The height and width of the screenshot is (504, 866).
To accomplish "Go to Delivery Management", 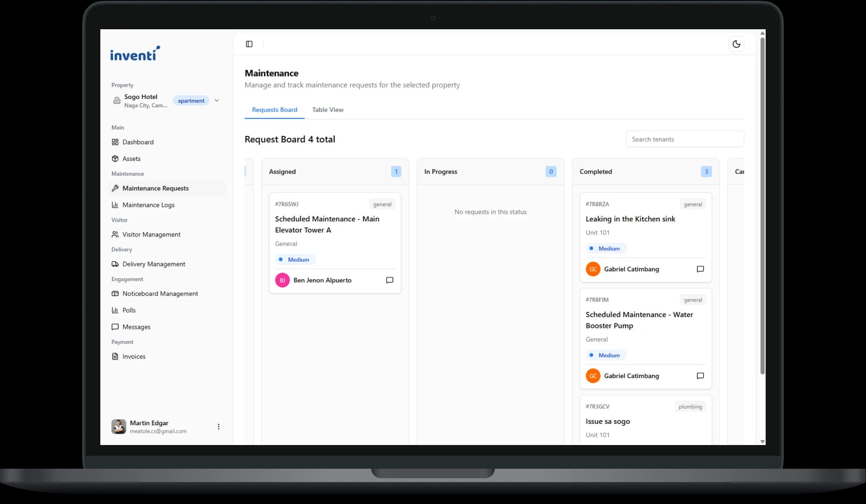I will [154, 264].
